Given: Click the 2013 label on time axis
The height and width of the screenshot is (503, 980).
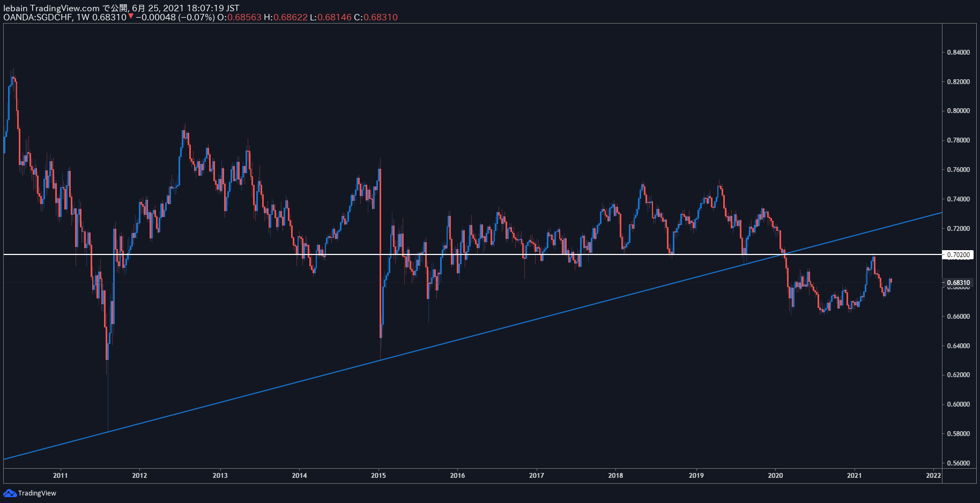Looking at the screenshot, I should pos(220,475).
